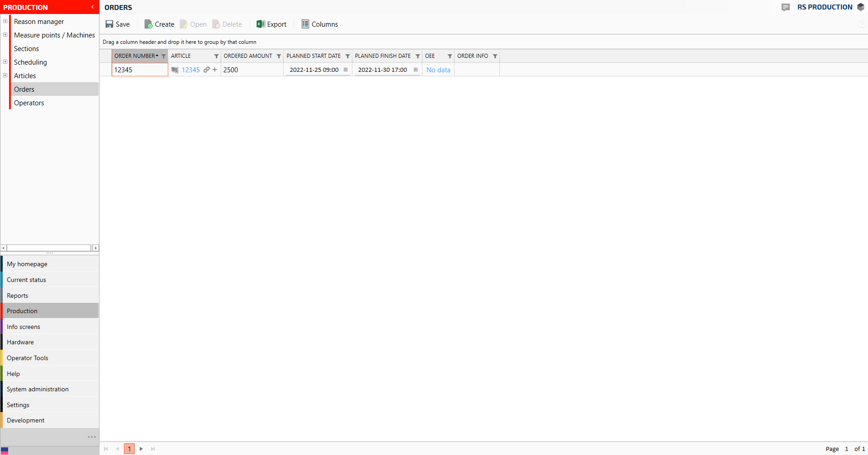The height and width of the screenshot is (455, 868).
Task: Click the No data OEE link
Action: [438, 70]
